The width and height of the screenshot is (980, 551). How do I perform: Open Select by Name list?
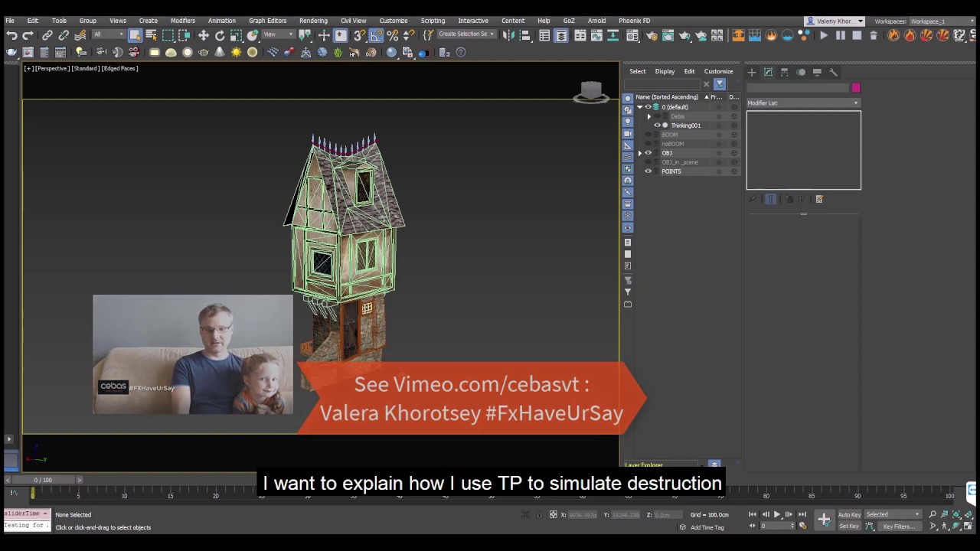tap(151, 35)
